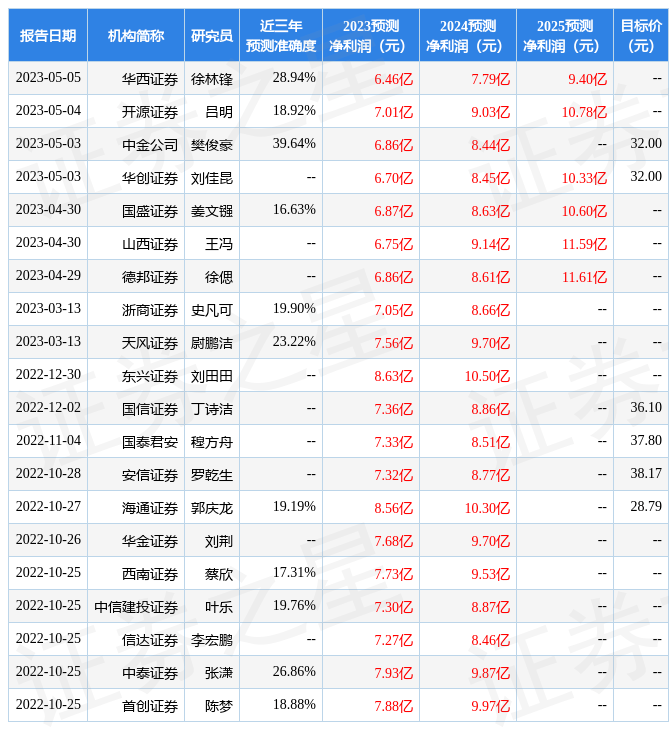The image size is (669, 730).
Task: Click researcher name 丁诗洁
Action: pos(212,409)
